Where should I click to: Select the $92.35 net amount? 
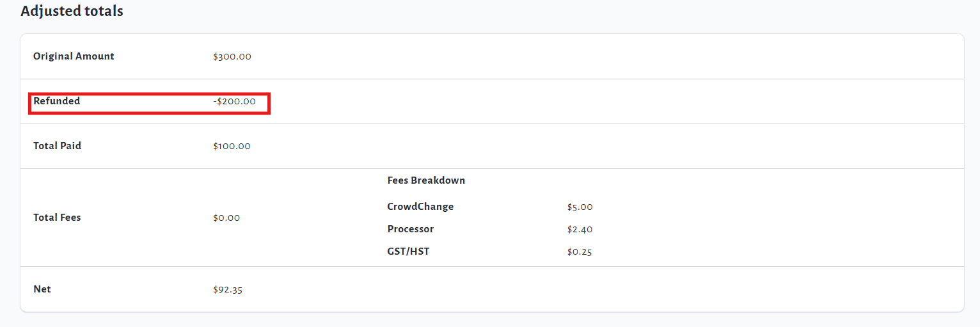(x=228, y=289)
